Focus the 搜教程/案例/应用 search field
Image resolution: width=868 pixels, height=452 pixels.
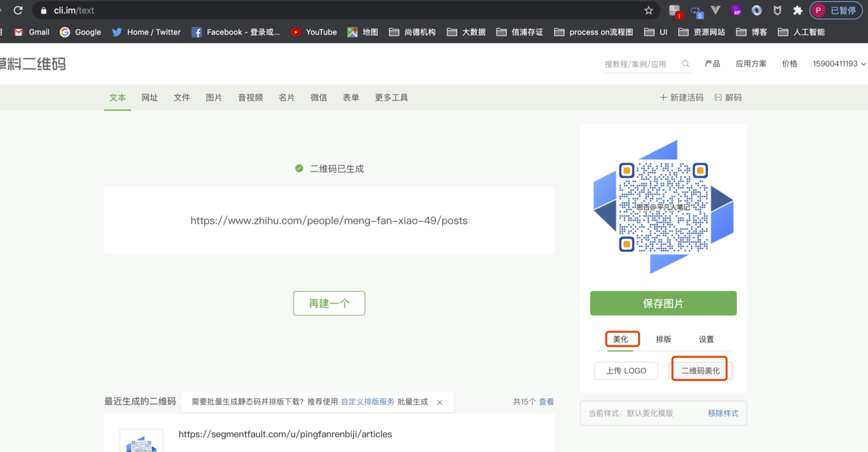click(640, 64)
